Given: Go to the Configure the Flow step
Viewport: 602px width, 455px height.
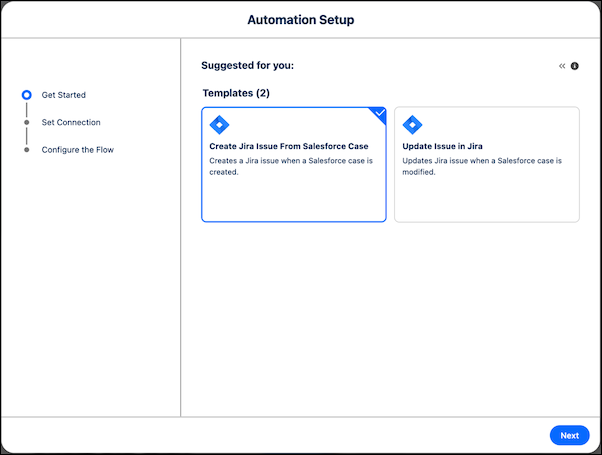Looking at the screenshot, I should [x=78, y=150].
